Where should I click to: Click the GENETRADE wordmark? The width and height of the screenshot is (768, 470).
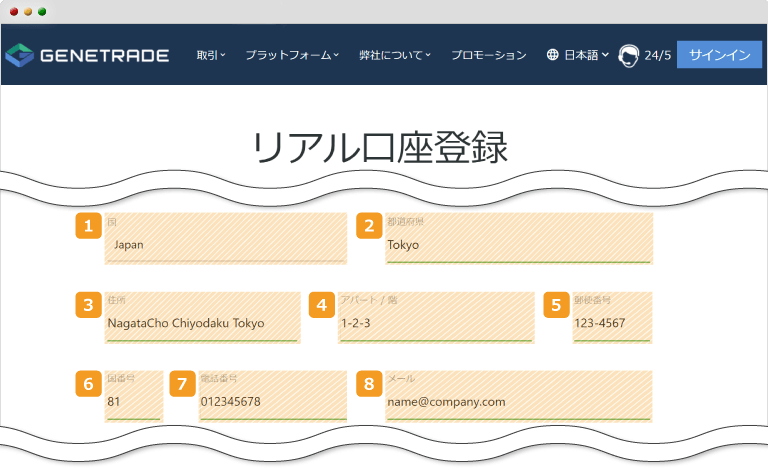tap(104, 55)
